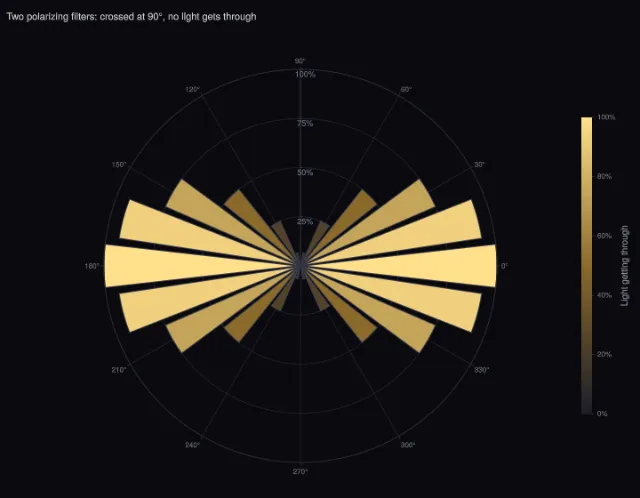
Task: Click the 60% tick on the colorbar
Action: tap(604, 236)
